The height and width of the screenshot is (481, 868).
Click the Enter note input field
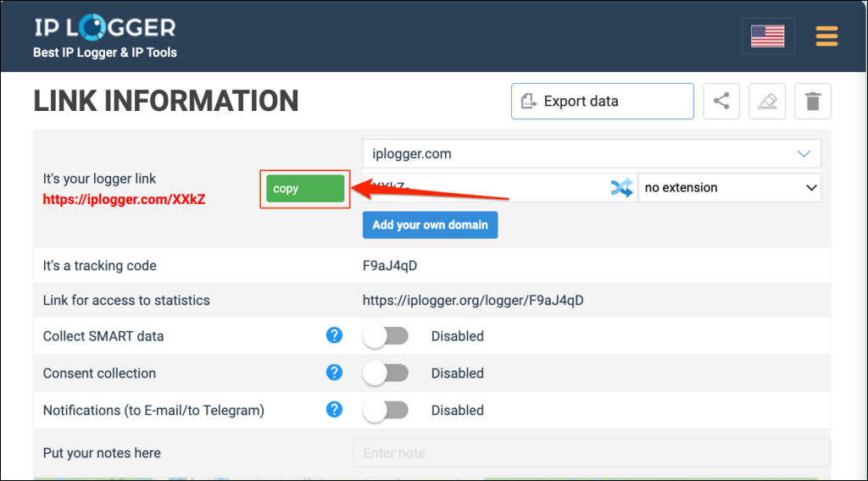pos(592,453)
